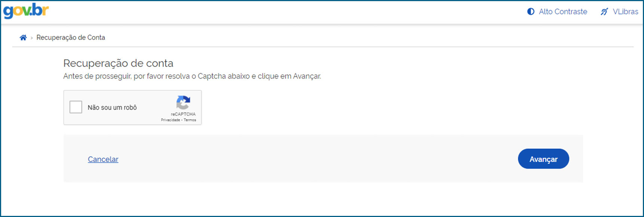Open the Termos link under reCAPTCHA

(190, 120)
